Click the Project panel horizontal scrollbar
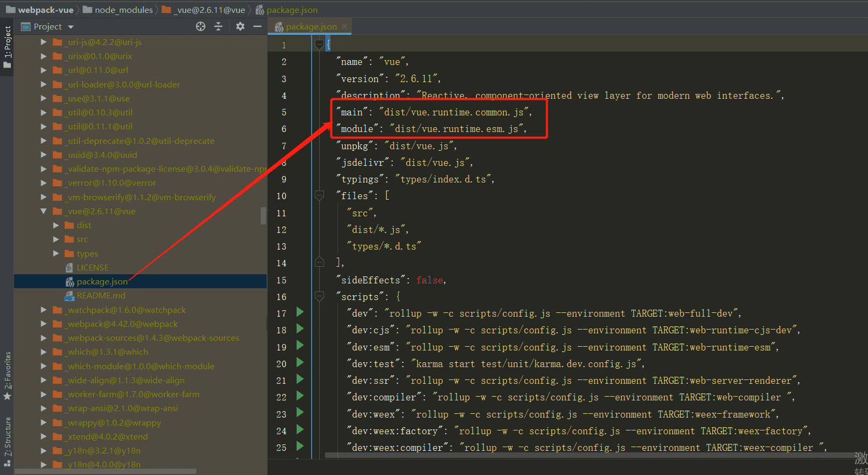868x475 pixels. [105, 472]
